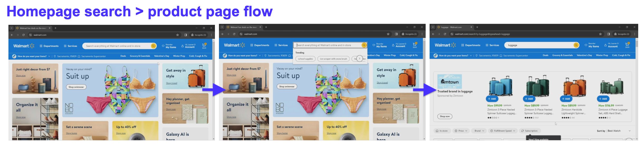Click browser back arrow in right luggage window
Screen dimensions: 644x147
[433, 34]
